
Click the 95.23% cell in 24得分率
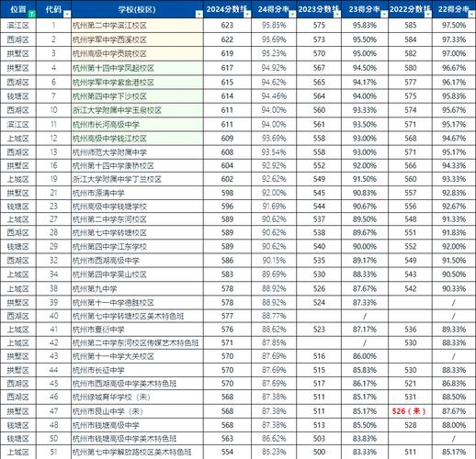[x=274, y=53]
